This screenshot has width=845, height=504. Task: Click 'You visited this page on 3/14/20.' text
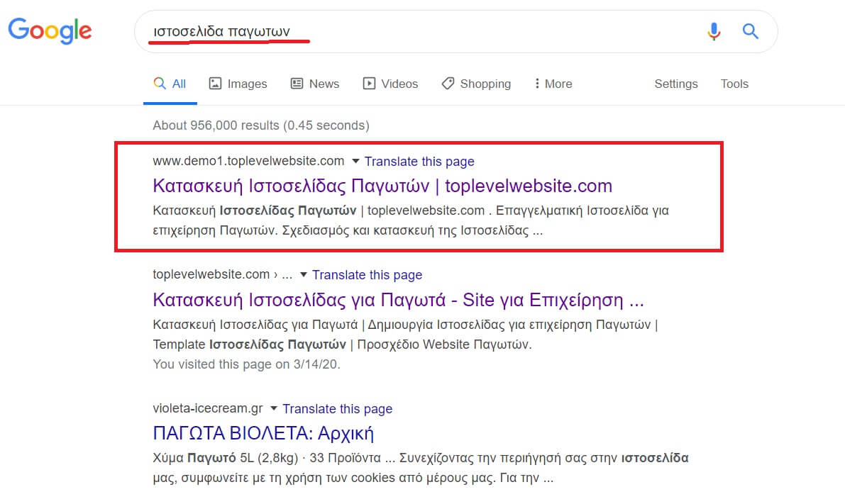tap(246, 364)
